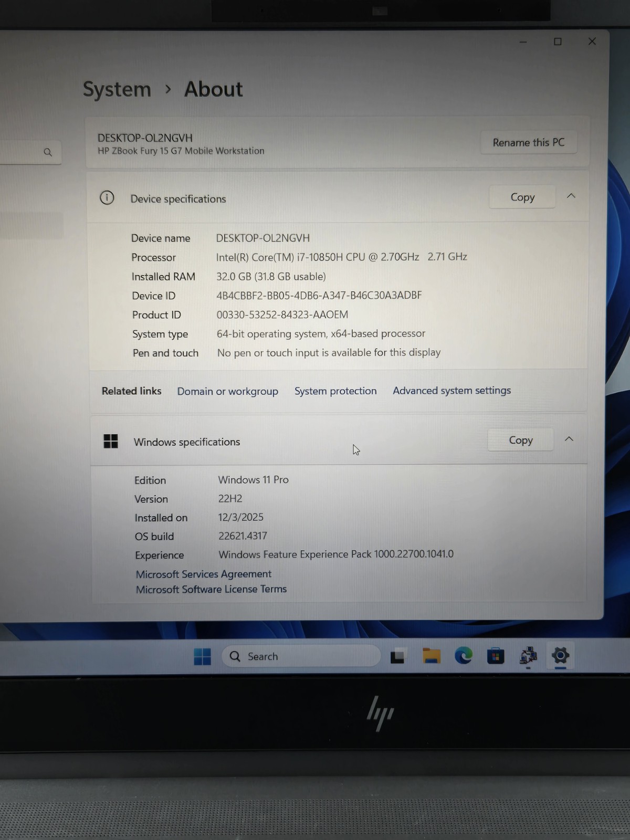Click the Experience pack value text
The width and height of the screenshot is (630, 840).
tap(336, 554)
